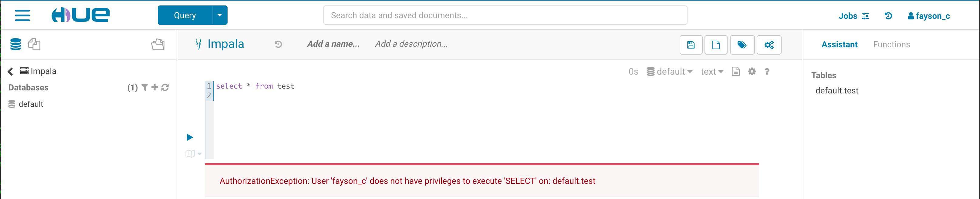The image size is (980, 199).
Task: Show the SQL databases panel icon
Action: point(15,44)
